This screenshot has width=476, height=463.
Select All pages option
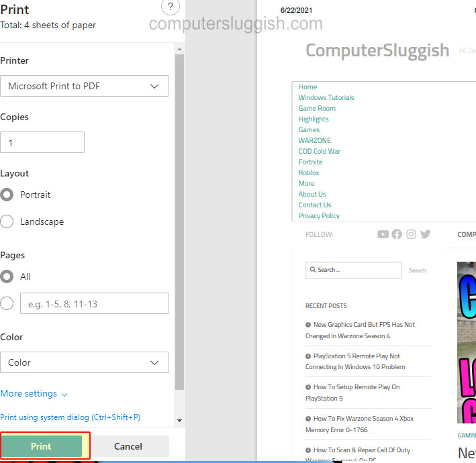[x=7, y=276]
